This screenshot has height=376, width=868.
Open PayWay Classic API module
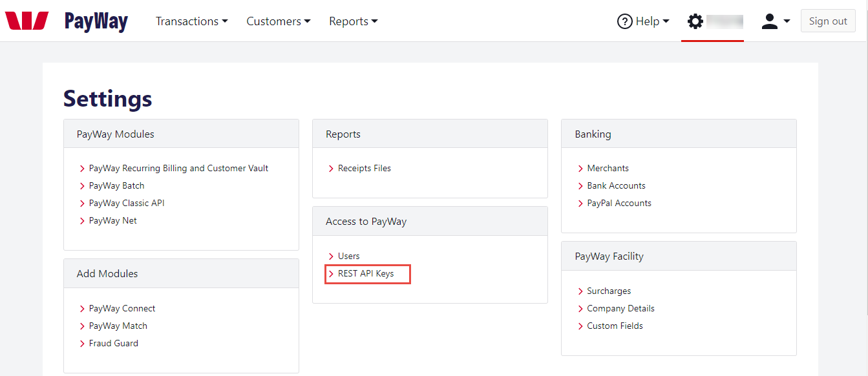(127, 203)
